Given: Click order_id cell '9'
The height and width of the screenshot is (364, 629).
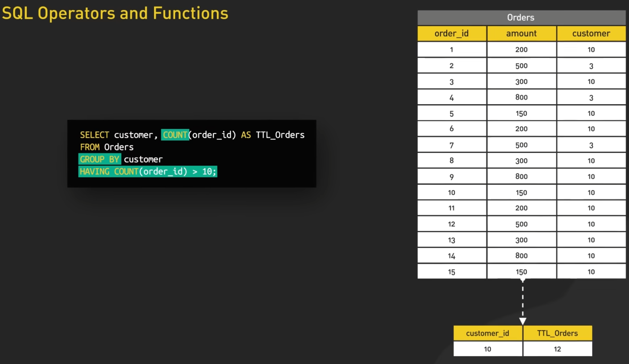Looking at the screenshot, I should [x=452, y=177].
